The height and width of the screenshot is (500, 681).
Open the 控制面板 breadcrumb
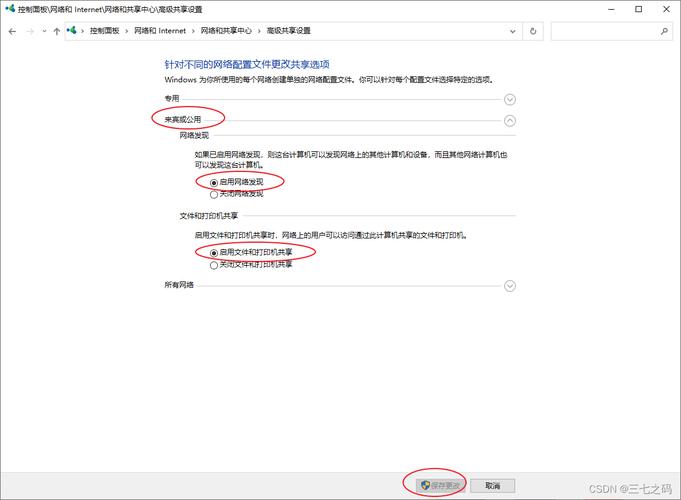(x=104, y=31)
